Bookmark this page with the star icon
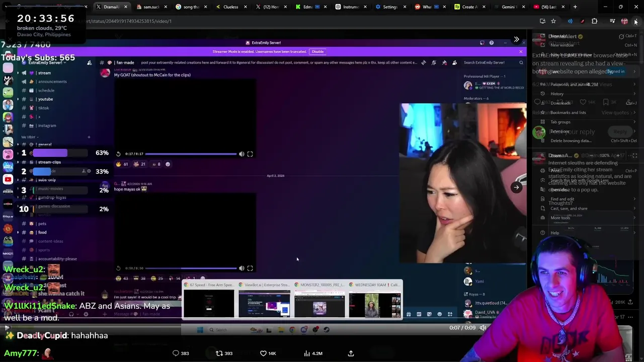This screenshot has height=362, width=644. (x=553, y=21)
